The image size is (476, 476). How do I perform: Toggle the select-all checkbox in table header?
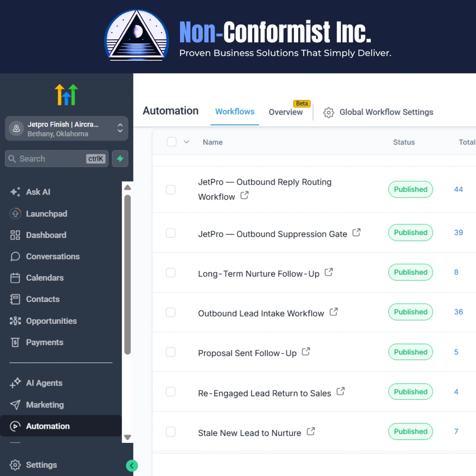point(171,142)
